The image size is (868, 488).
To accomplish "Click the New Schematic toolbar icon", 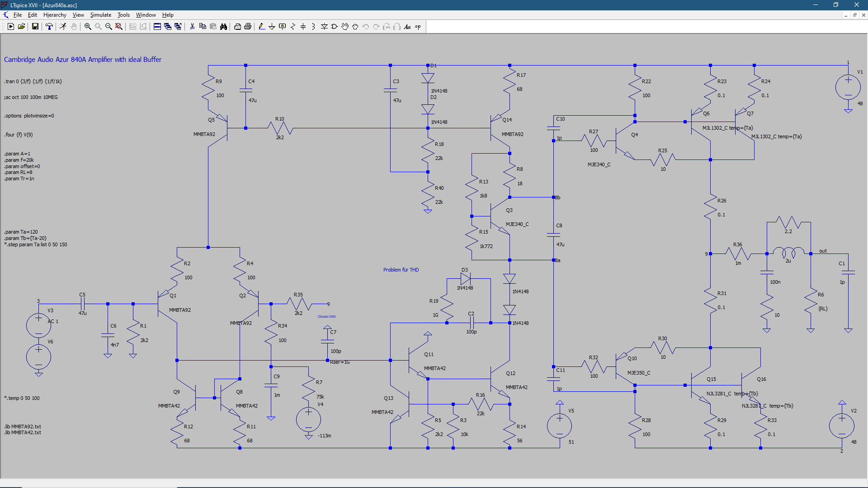I will 11,27.
